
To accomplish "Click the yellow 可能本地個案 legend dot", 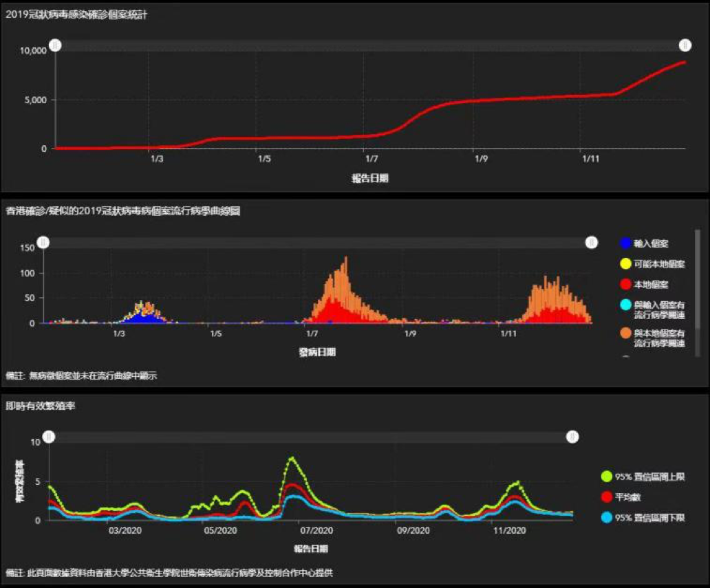I will tap(625, 264).
